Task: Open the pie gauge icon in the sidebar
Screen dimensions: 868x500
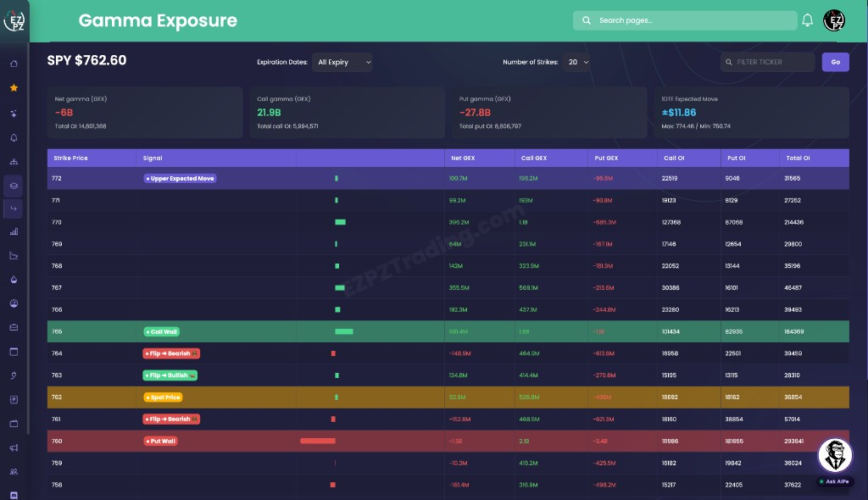Action: point(14,303)
